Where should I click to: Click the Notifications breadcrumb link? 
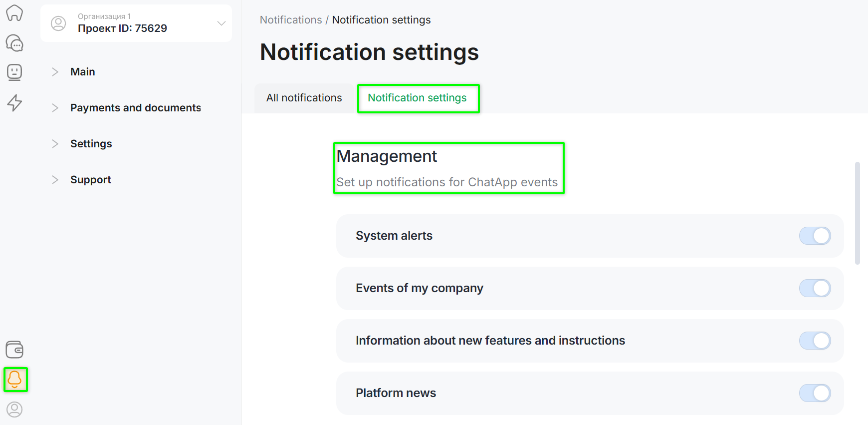click(291, 20)
